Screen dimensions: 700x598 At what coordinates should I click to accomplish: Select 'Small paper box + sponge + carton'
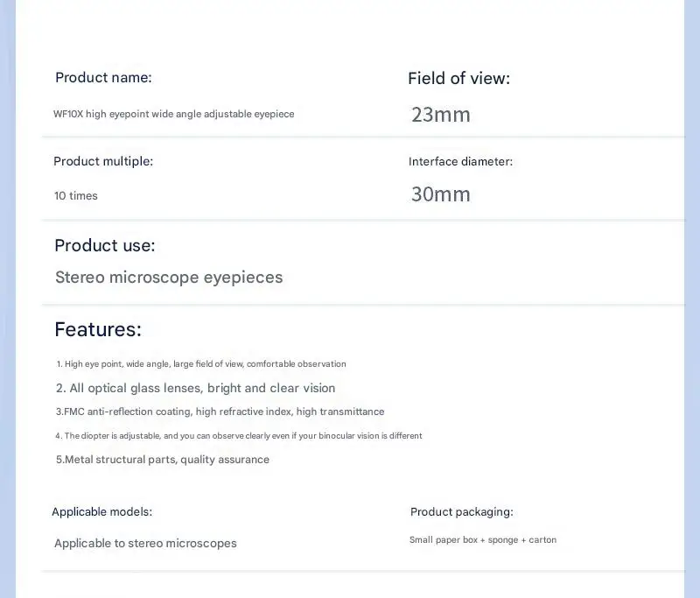pyautogui.click(x=483, y=540)
